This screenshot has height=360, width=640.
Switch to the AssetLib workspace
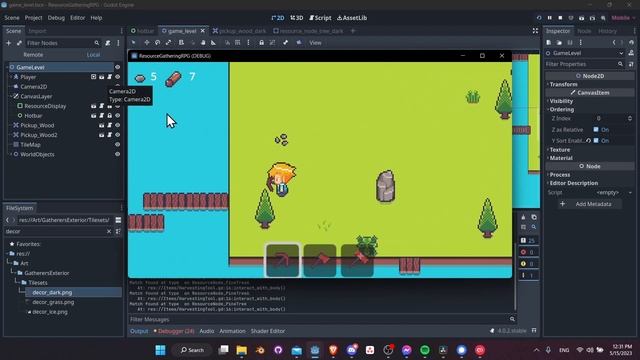tap(352, 18)
